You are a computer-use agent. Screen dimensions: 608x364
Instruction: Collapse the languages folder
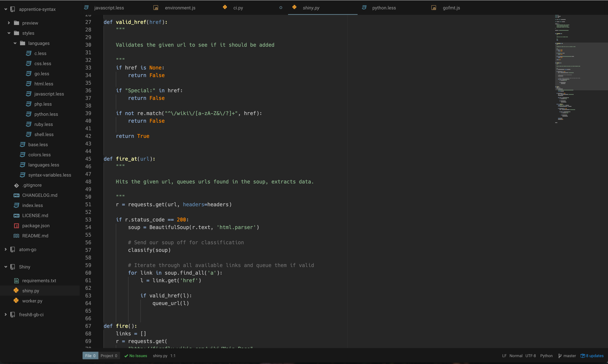pyautogui.click(x=15, y=43)
